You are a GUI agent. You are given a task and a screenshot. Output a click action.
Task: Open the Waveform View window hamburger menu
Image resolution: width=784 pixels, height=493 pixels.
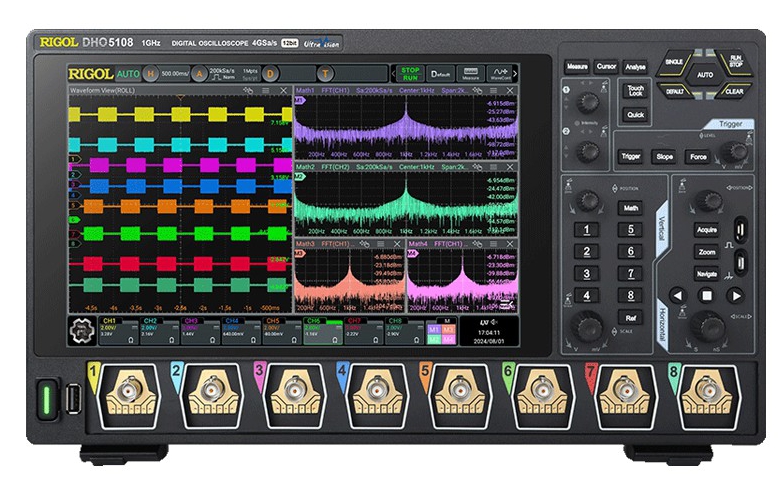pyautogui.click(x=266, y=90)
